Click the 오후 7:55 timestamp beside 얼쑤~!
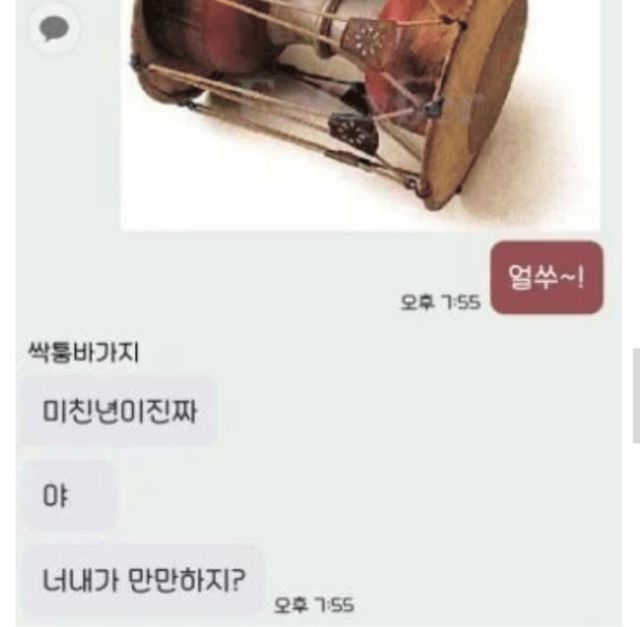Viewport: 640px width, 627px height. [x=440, y=302]
